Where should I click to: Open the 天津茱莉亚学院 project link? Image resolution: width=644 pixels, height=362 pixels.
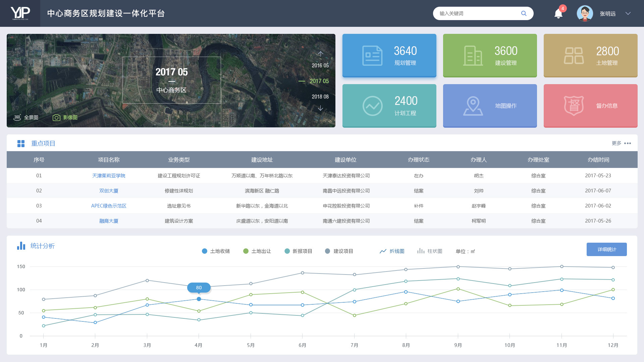[109, 176]
